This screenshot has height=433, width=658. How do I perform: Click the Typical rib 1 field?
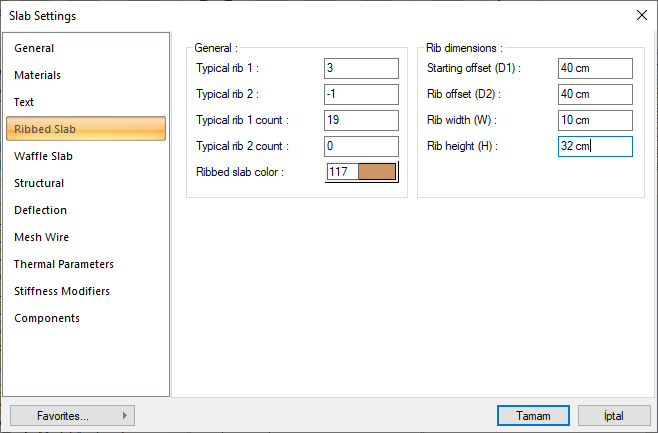361,68
